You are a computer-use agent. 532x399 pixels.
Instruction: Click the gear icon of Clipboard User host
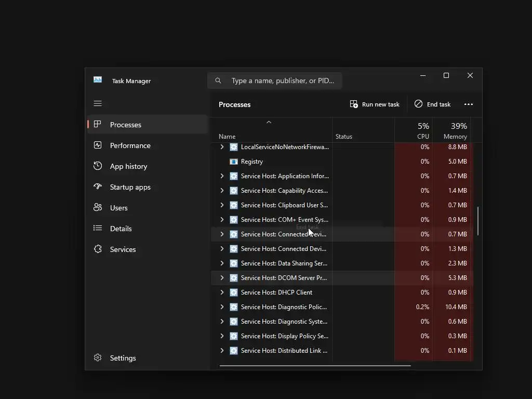point(234,205)
